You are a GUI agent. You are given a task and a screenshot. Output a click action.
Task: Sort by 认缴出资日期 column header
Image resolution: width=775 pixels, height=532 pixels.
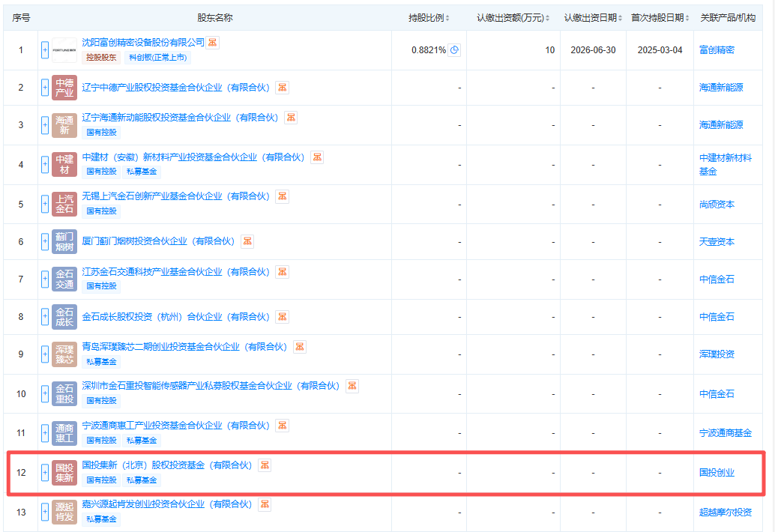click(x=593, y=18)
